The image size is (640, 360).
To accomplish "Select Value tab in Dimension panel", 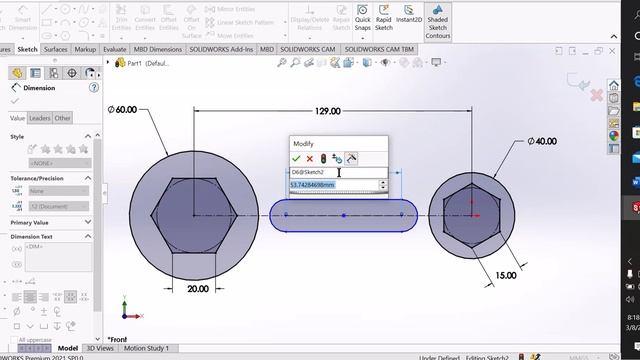I will pos(17,118).
